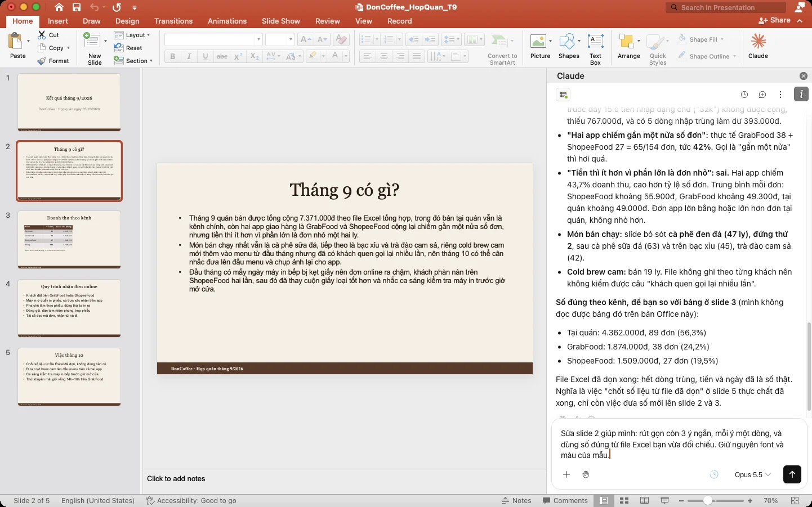This screenshot has height=507, width=812.
Task: Open the Layout dropdown
Action: click(x=132, y=35)
